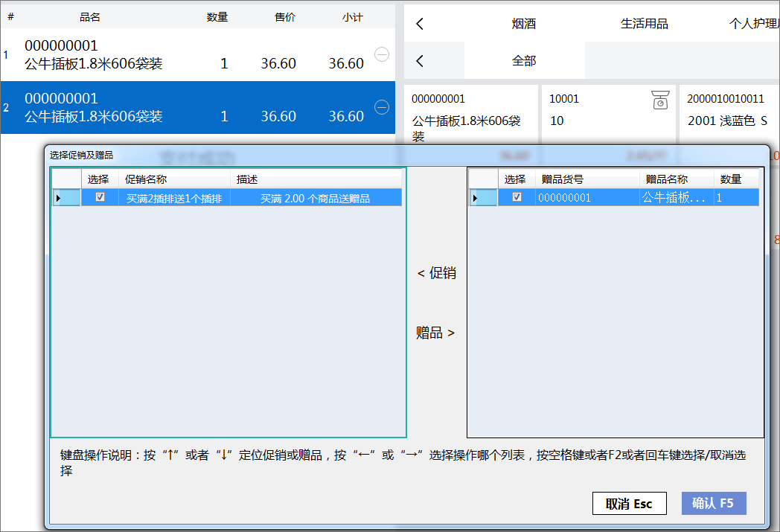The image size is (780, 532).
Task: Click the quantity 1 in cart row 1
Action: [x=224, y=64]
